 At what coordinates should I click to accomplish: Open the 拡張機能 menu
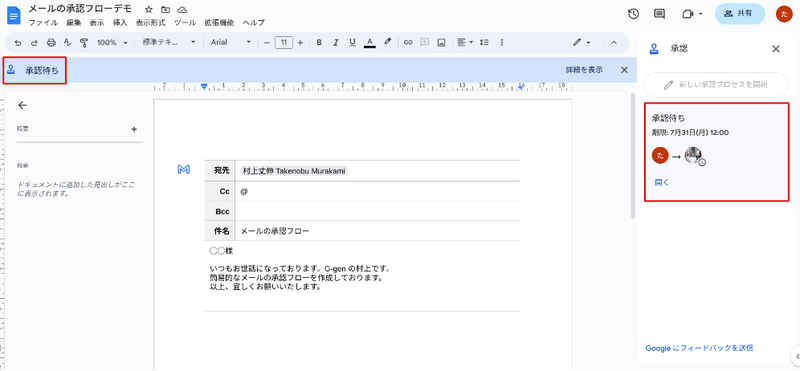tap(219, 22)
